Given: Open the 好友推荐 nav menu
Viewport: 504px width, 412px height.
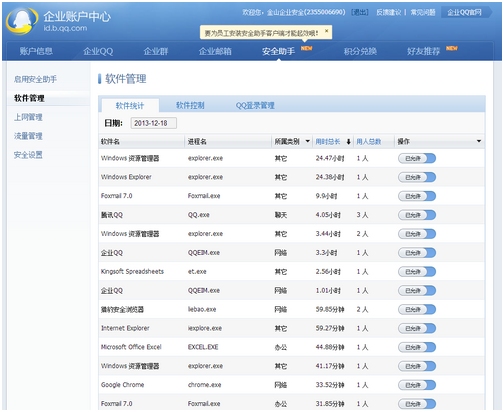Looking at the screenshot, I should tap(423, 51).
